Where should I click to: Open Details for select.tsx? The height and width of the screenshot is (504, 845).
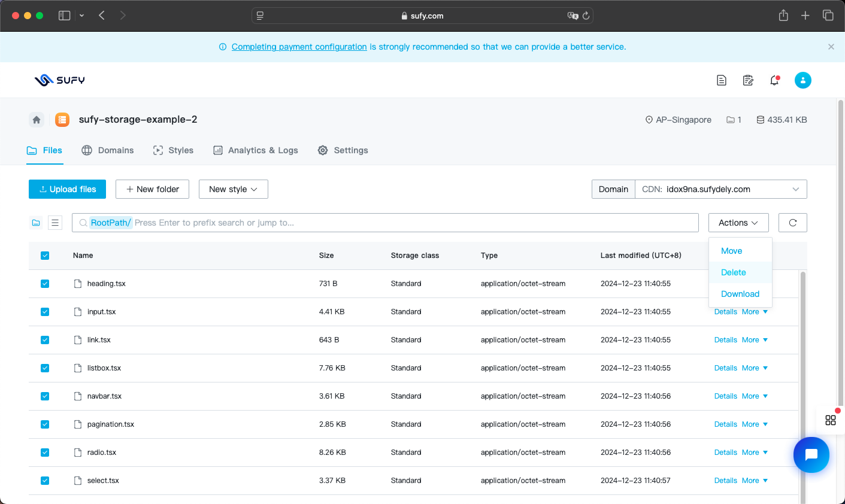pyautogui.click(x=726, y=481)
